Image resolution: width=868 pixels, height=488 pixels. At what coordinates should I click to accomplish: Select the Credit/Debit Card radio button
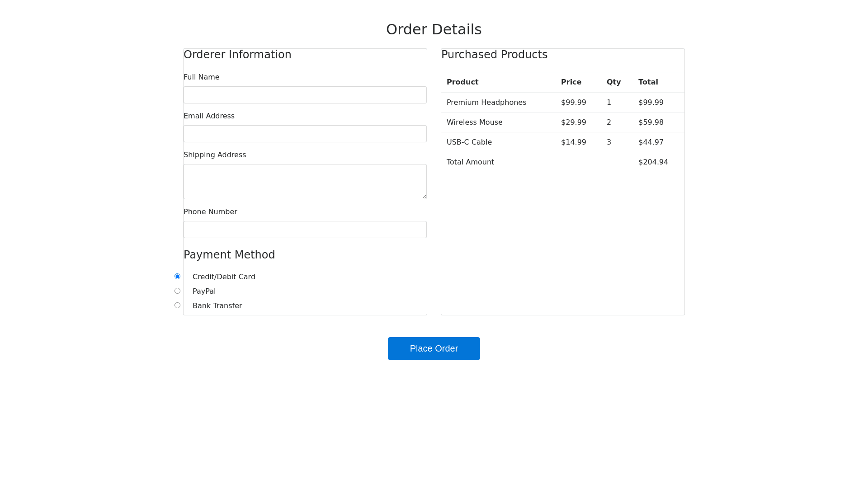coord(177,276)
